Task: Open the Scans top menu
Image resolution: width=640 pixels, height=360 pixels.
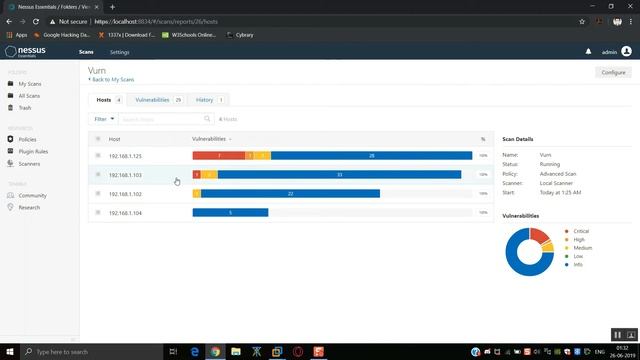Action: [86, 52]
